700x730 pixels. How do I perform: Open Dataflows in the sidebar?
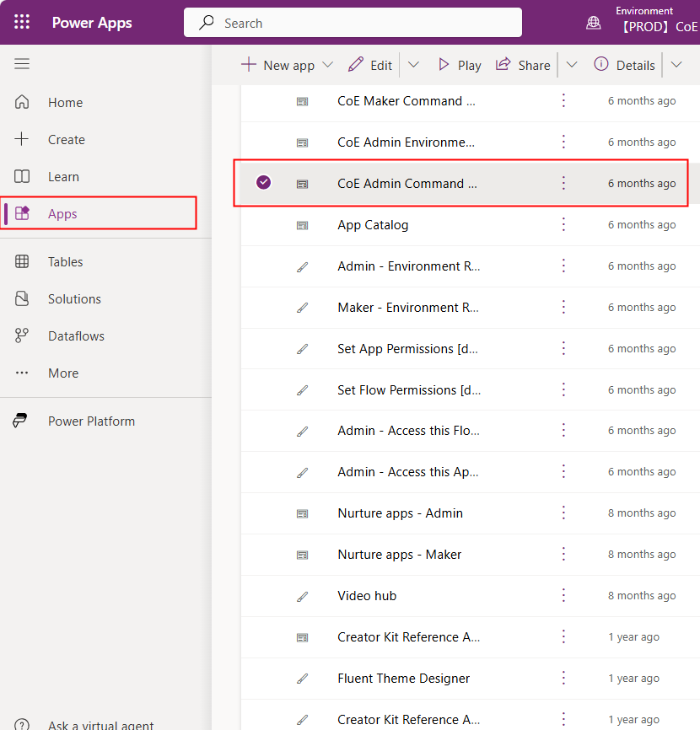(76, 336)
